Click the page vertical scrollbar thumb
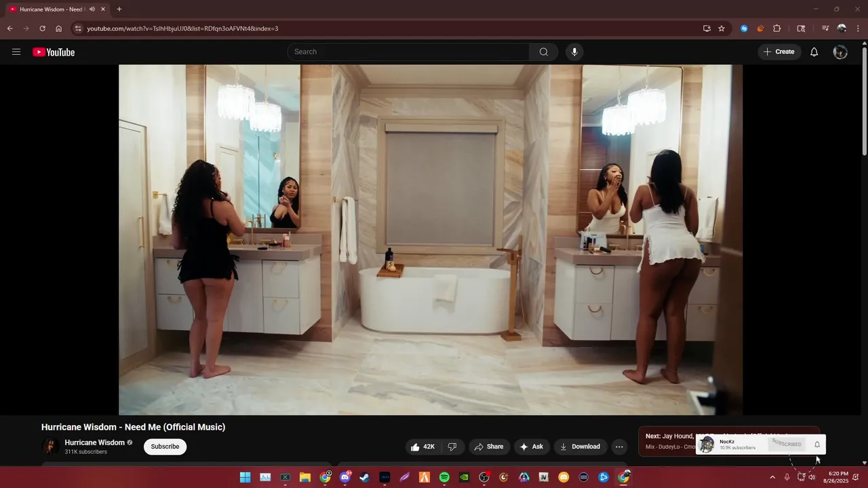The height and width of the screenshot is (488, 868). 864,102
